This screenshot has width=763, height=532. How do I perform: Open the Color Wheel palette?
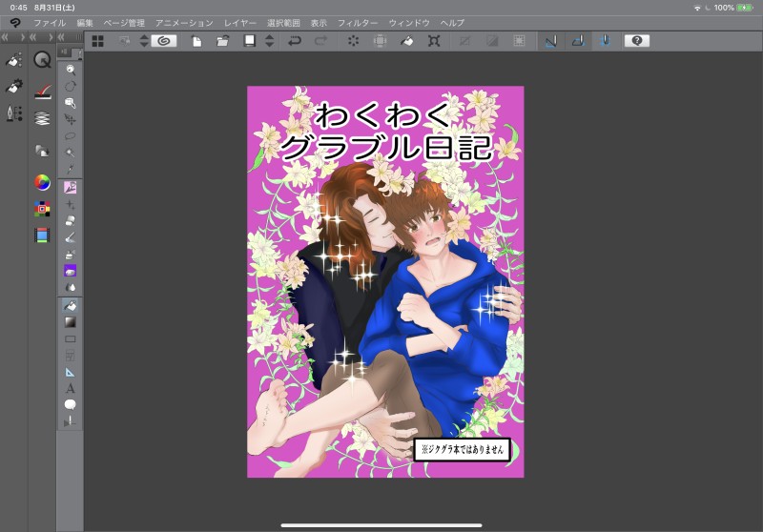[42, 182]
